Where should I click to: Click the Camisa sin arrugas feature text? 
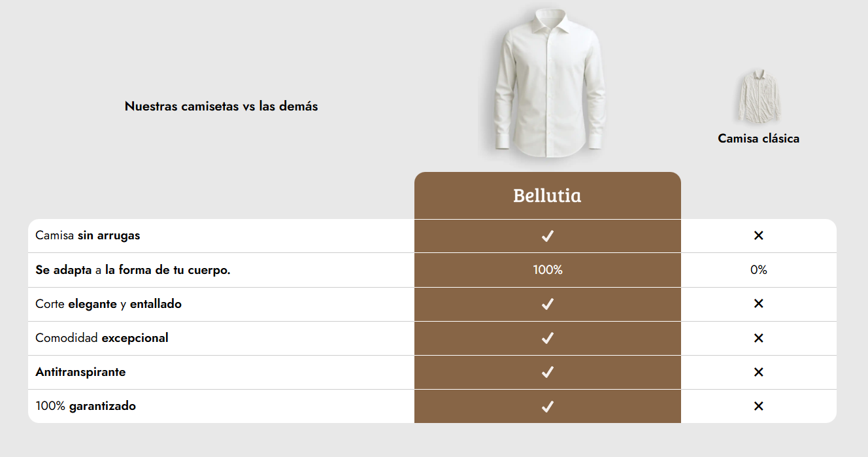point(88,235)
